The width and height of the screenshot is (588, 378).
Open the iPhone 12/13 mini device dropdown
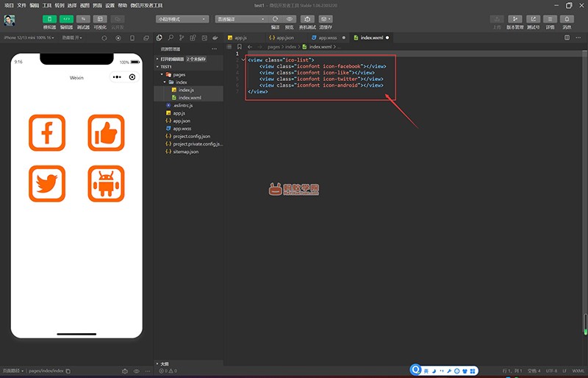(29, 38)
